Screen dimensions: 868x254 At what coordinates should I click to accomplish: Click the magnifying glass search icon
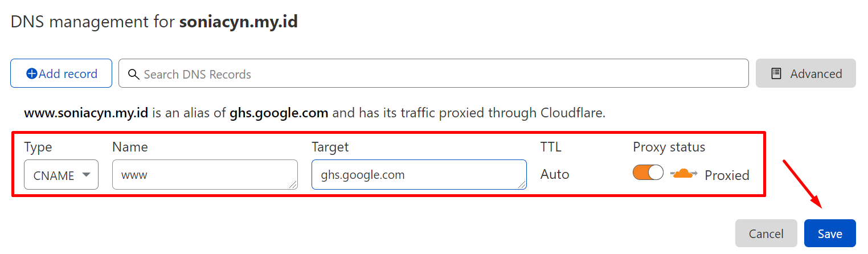tap(134, 74)
